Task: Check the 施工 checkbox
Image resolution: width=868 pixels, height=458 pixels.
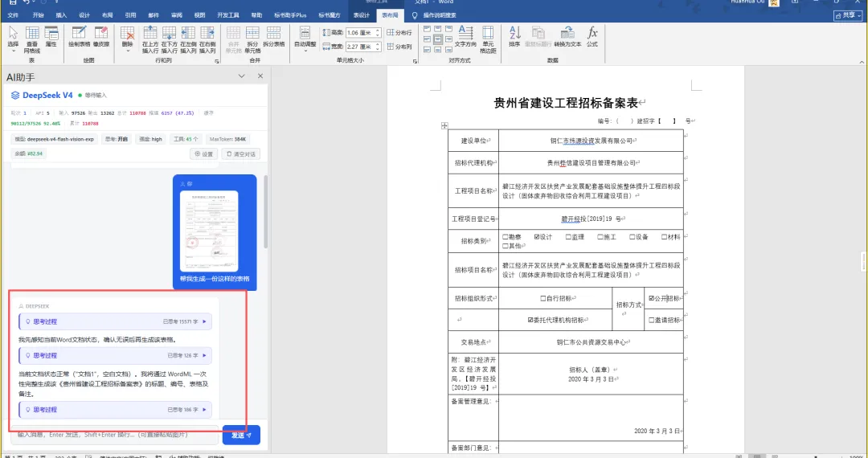Action: click(x=600, y=237)
